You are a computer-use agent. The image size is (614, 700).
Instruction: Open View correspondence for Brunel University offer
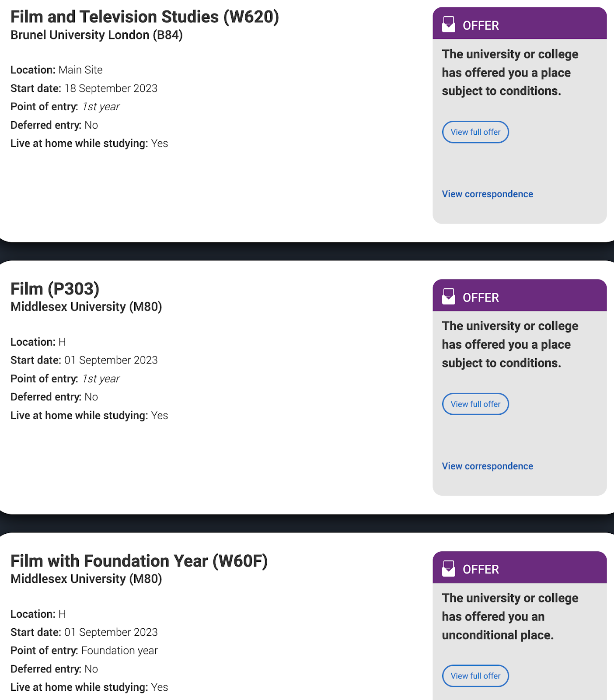pos(487,194)
